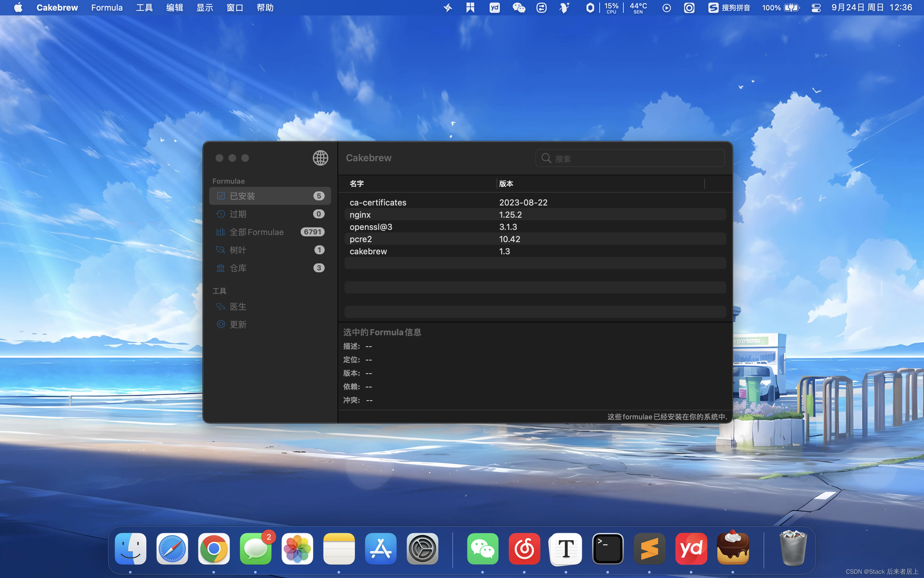Open Control Center in menu bar
The width and height of the screenshot is (924, 578).
click(x=816, y=8)
